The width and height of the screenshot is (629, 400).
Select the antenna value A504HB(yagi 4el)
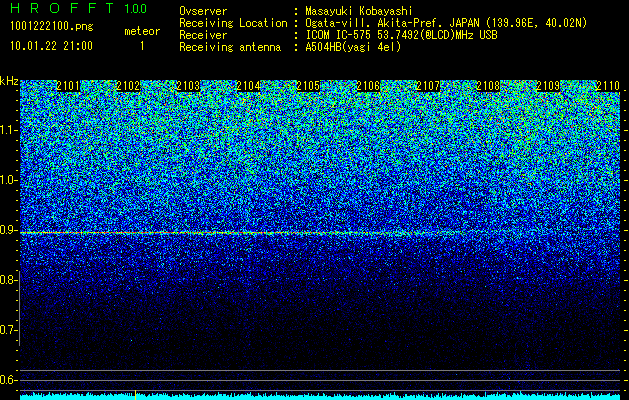pyautogui.click(x=353, y=47)
